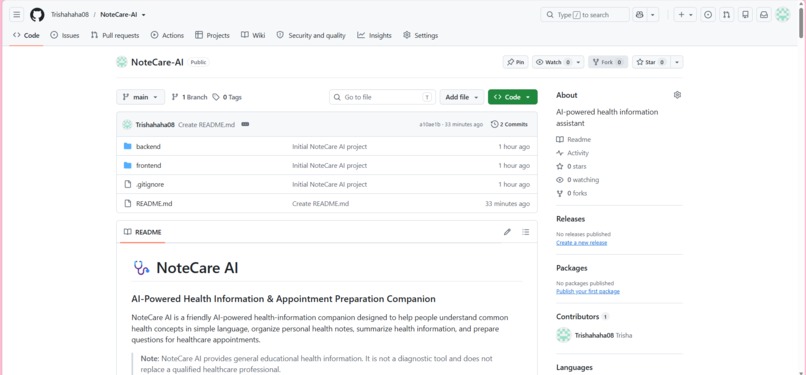Click Create README.md commit message in header row
Image resolution: width=806 pixels, height=375 pixels.
click(x=207, y=124)
